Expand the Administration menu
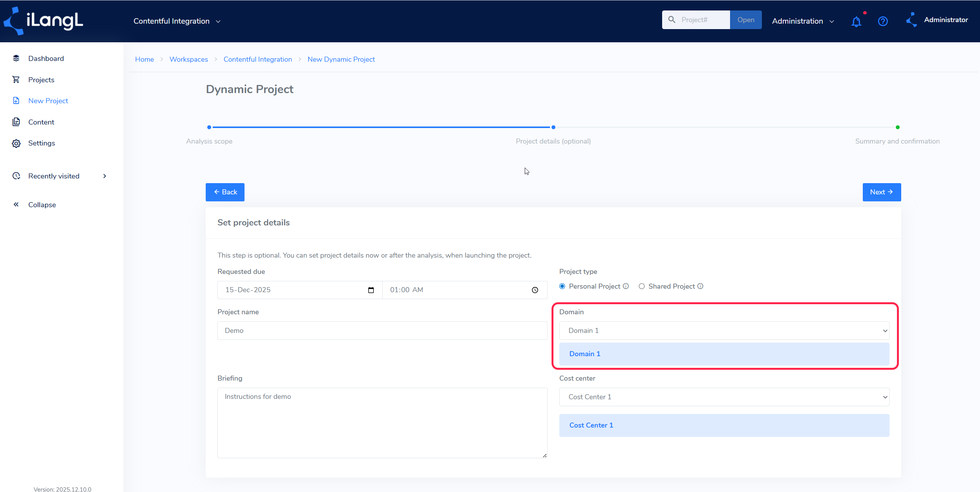Image resolution: width=980 pixels, height=492 pixels. (803, 21)
